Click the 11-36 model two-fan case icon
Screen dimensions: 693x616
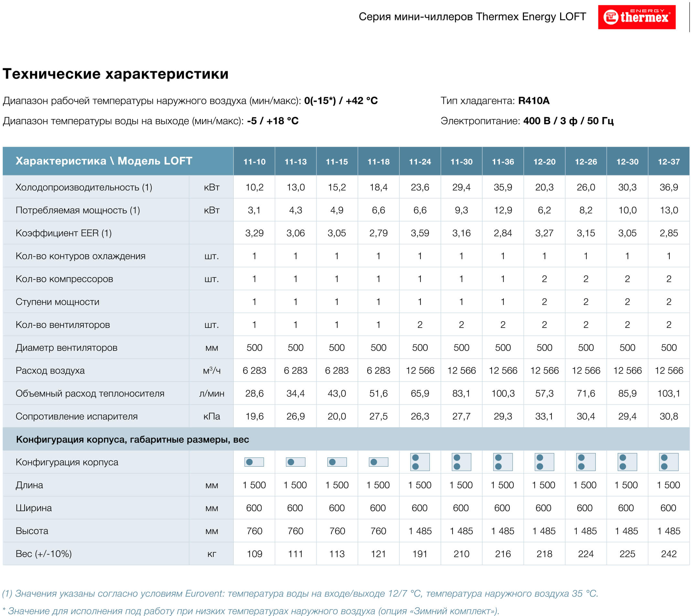(x=503, y=462)
